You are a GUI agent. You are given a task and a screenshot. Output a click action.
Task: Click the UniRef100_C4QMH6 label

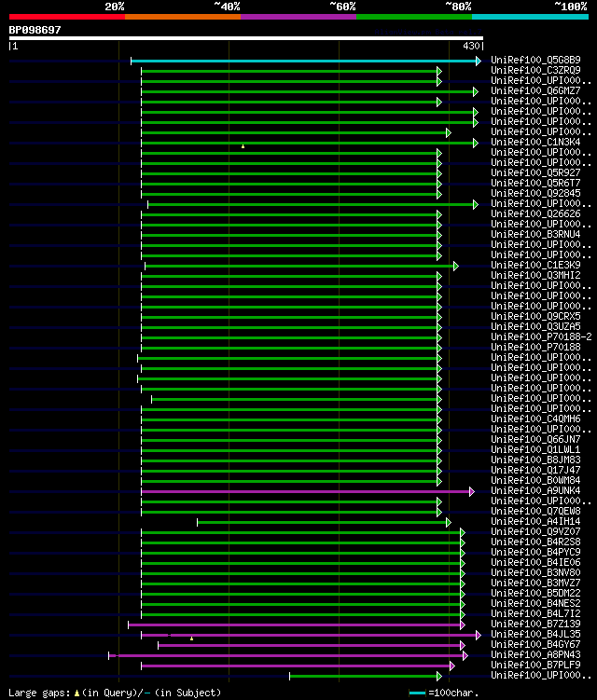point(535,419)
